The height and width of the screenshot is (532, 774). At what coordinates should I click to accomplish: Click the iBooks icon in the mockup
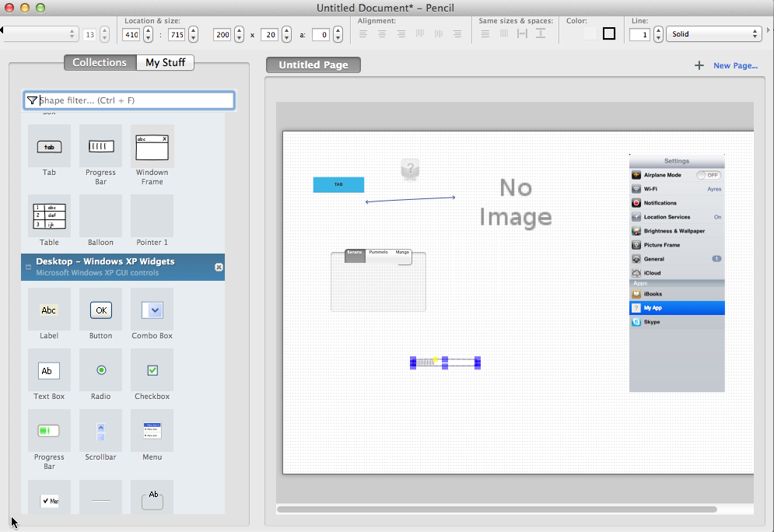pyautogui.click(x=636, y=294)
